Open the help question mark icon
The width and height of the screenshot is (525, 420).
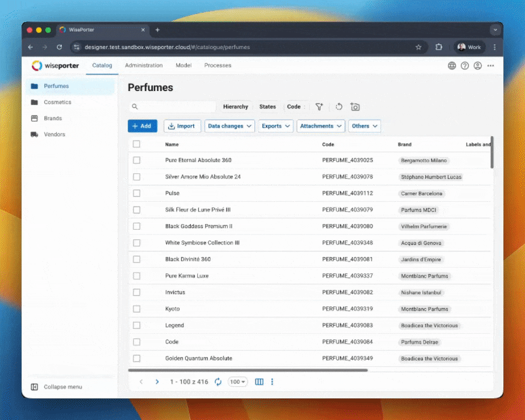tap(465, 66)
